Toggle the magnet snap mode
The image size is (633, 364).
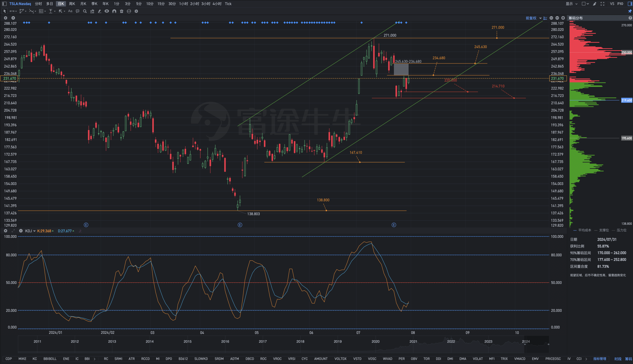(114, 11)
